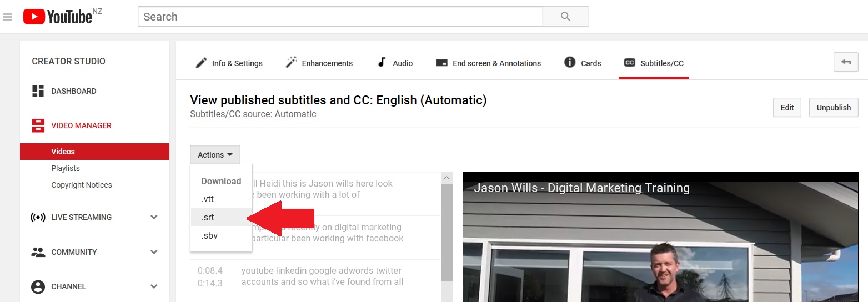Screen dimensions: 868x302
Task: Click the Channel profile icon
Action: coord(38,286)
